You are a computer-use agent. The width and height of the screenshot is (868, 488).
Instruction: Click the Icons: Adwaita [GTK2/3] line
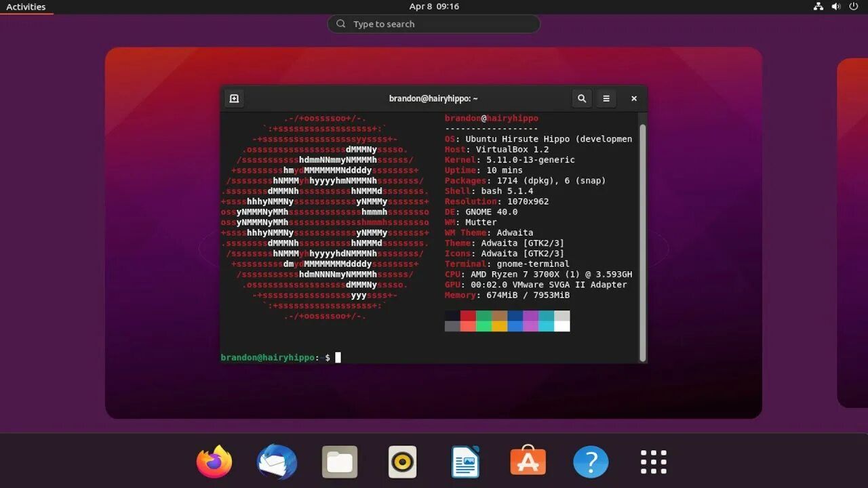click(505, 253)
